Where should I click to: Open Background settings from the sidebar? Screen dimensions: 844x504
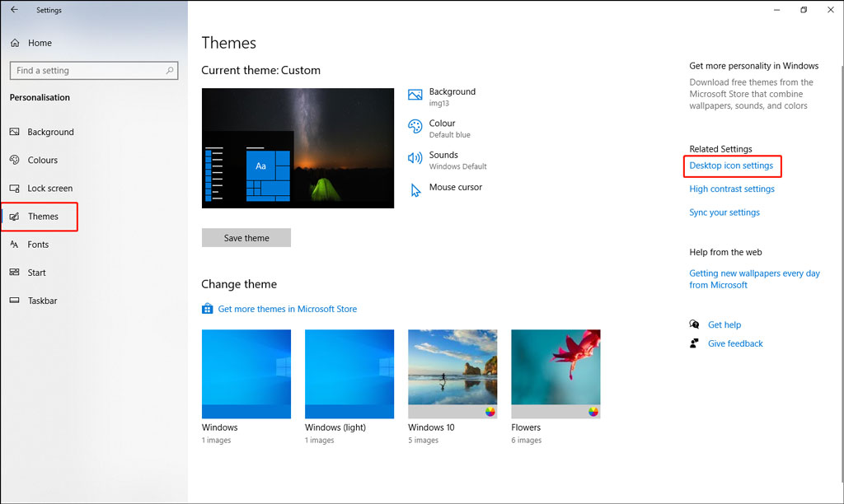point(51,132)
